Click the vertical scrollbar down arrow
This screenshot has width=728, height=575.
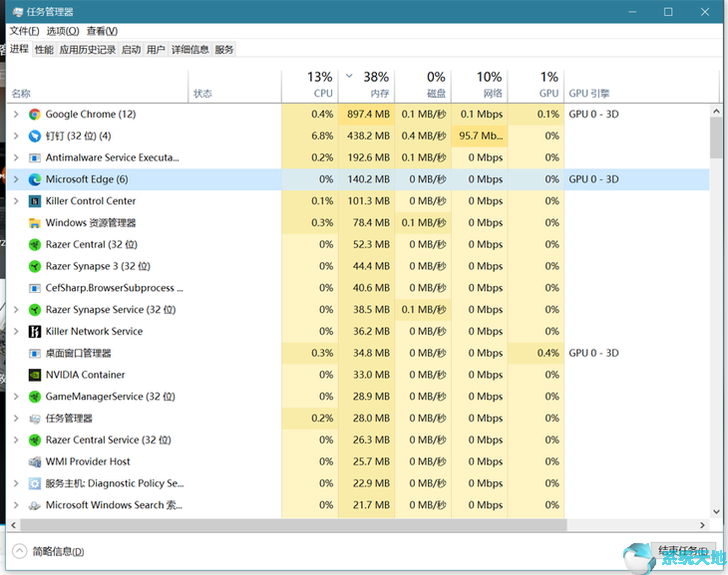[716, 511]
